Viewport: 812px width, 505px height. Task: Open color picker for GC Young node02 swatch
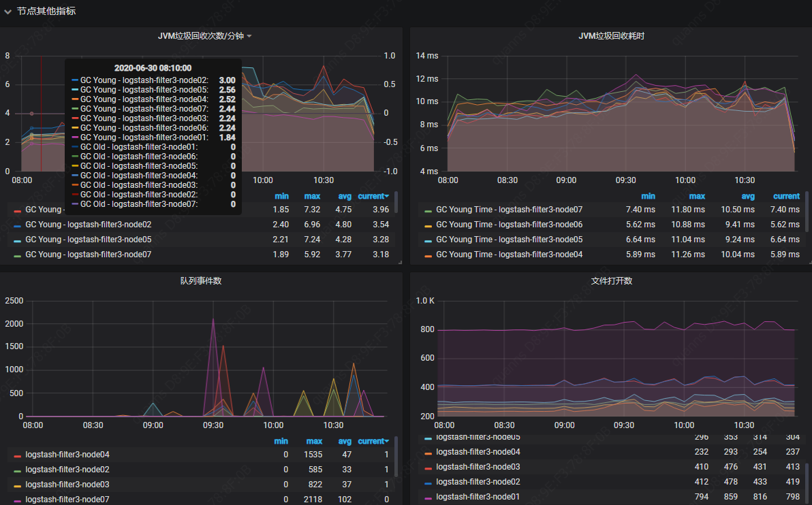(x=18, y=226)
